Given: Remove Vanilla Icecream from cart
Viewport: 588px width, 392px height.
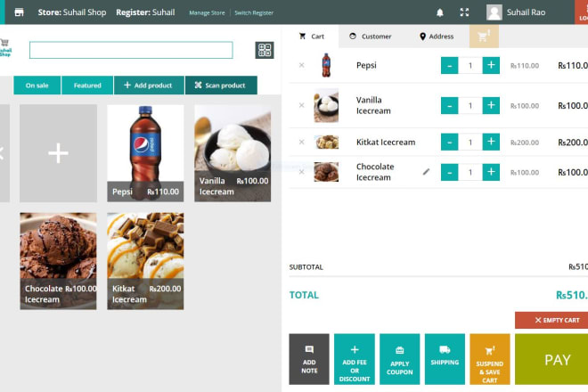Looking at the screenshot, I should pos(301,105).
